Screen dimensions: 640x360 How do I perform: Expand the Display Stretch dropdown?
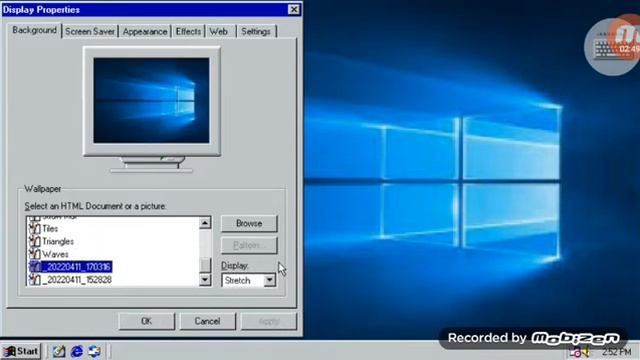click(269, 280)
